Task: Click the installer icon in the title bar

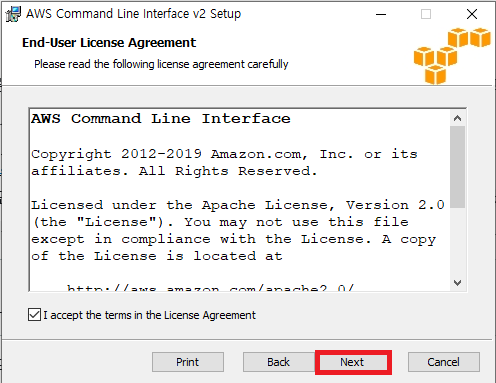Action: click(13, 14)
